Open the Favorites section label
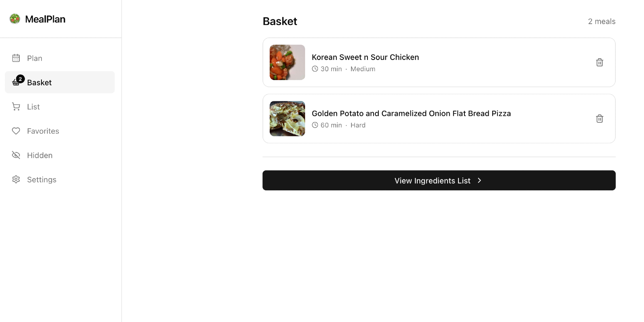The height and width of the screenshot is (322, 644). 43,131
